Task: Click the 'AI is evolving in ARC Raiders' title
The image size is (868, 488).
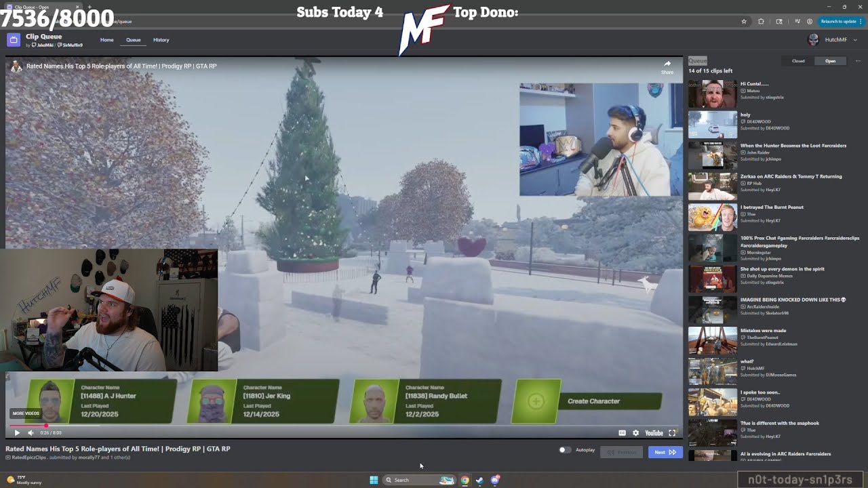Action: tap(785, 454)
